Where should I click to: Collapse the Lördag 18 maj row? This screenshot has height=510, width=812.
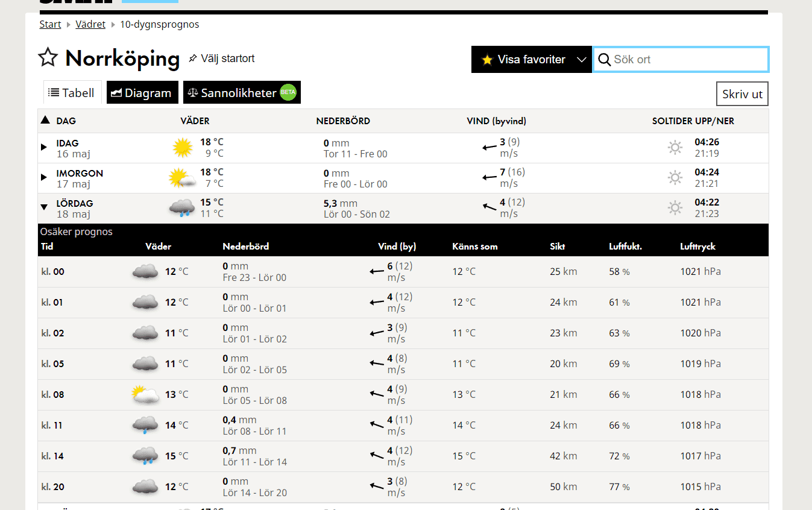coord(44,207)
